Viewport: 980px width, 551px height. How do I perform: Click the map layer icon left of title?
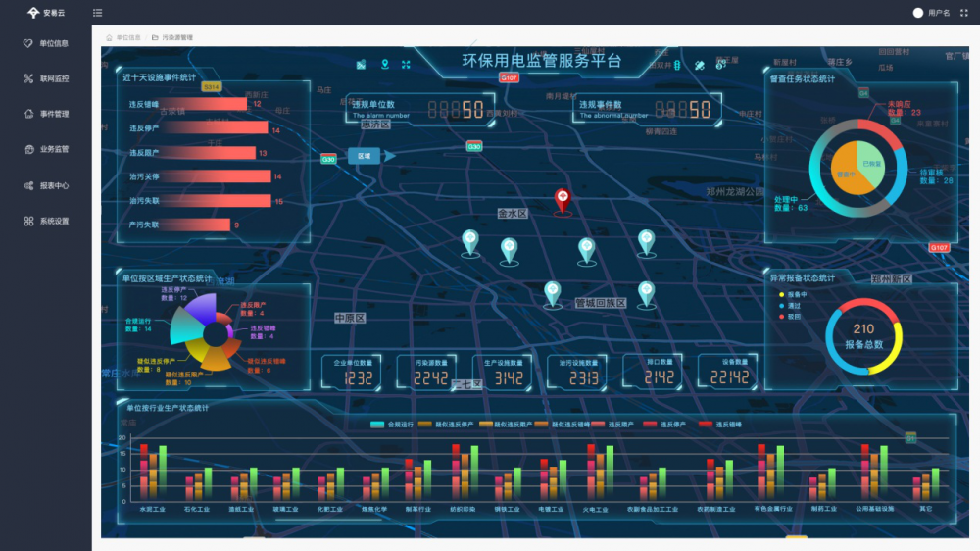361,65
